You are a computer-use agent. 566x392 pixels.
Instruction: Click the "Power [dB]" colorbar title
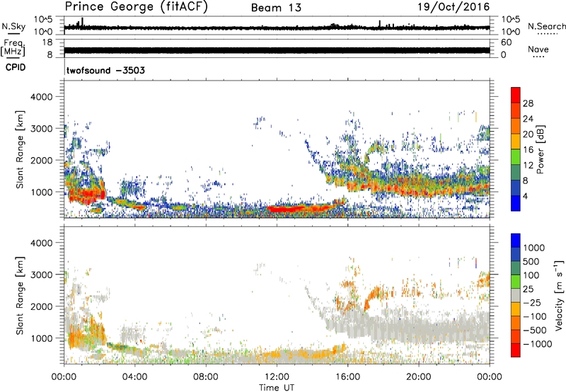(x=540, y=149)
